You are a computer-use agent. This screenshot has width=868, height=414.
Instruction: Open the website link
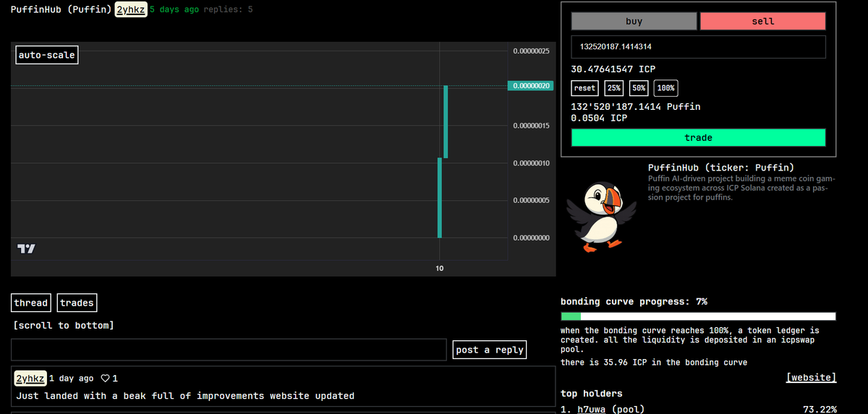(811, 377)
